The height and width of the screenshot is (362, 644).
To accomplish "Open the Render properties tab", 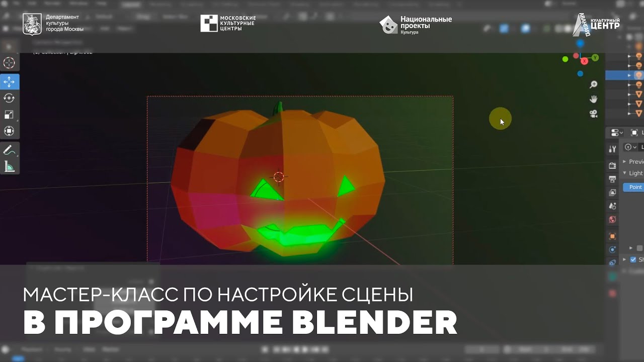I will tap(612, 165).
